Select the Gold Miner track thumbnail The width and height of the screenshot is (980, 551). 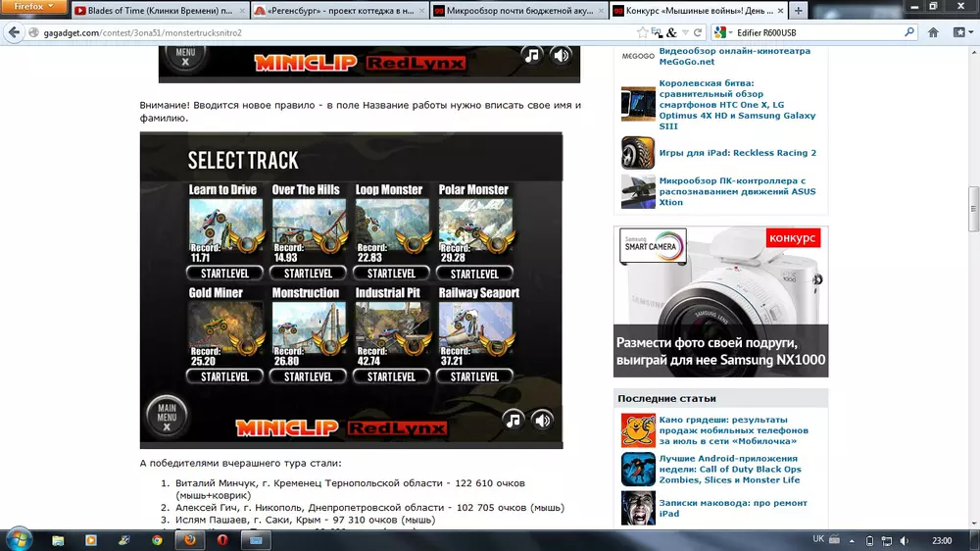pyautogui.click(x=225, y=326)
